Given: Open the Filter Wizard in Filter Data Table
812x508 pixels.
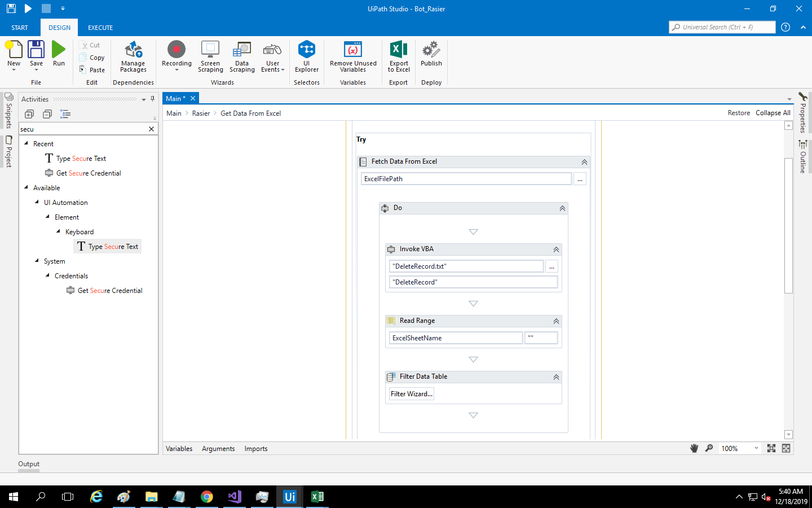Looking at the screenshot, I should click(411, 393).
